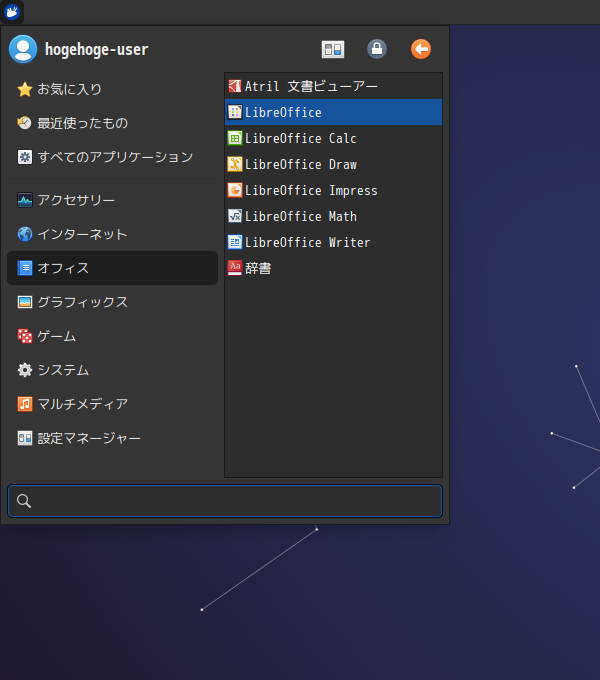This screenshot has height=680, width=600.
Task: Open the グラフィックス category
Action: coord(112,302)
